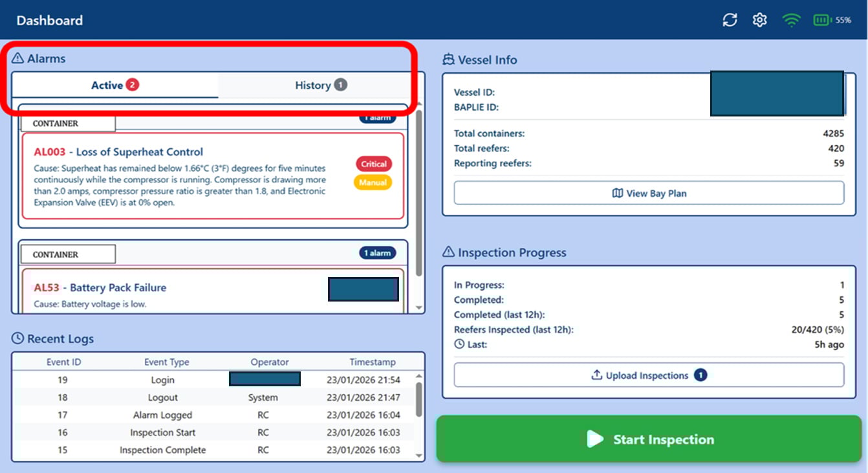Click the vessel ship icon beside Vessel Info
Screen dimensions: 868x473
point(448,60)
